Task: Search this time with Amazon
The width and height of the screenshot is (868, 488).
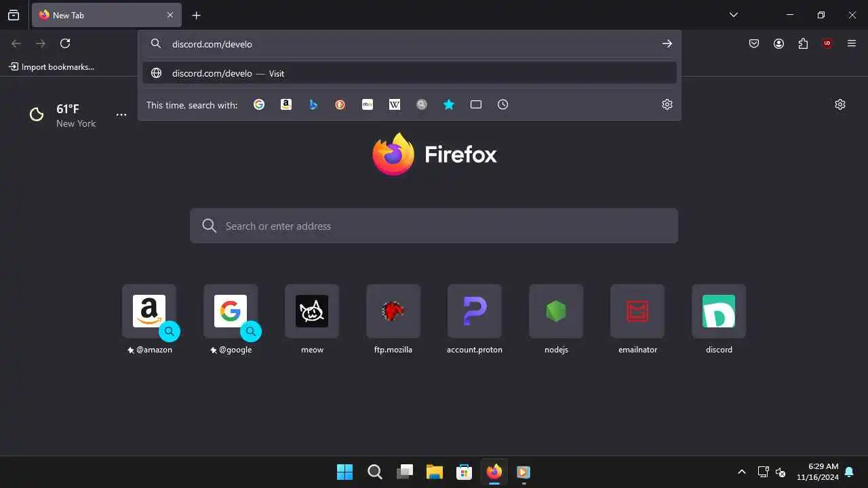Action: click(x=286, y=104)
